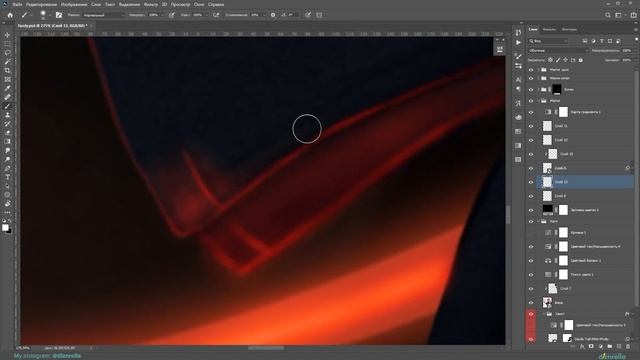Open the Справка menu
Image resolution: width=640 pixels, height=360 pixels.
point(216,4)
